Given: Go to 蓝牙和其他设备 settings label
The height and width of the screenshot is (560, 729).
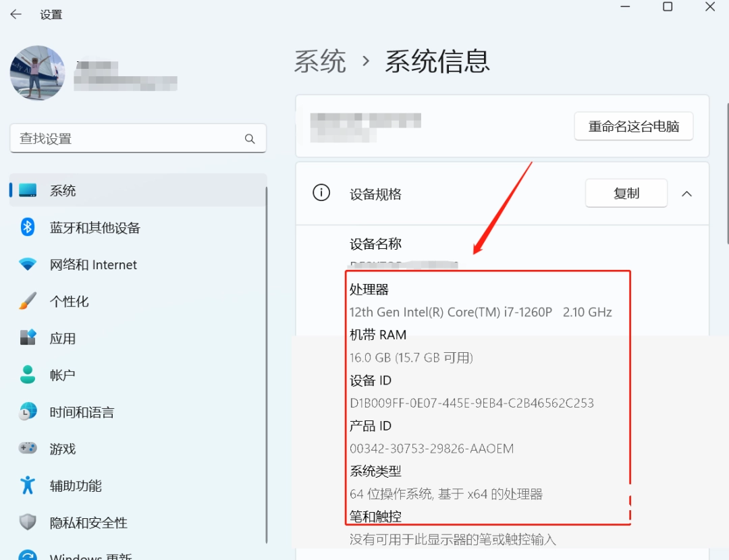Looking at the screenshot, I should [95, 228].
